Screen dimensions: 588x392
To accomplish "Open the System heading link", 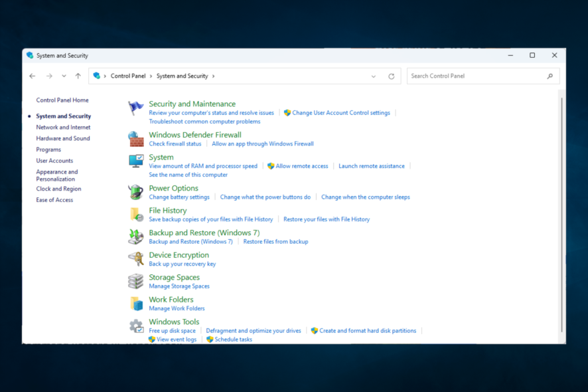I will coord(161,157).
